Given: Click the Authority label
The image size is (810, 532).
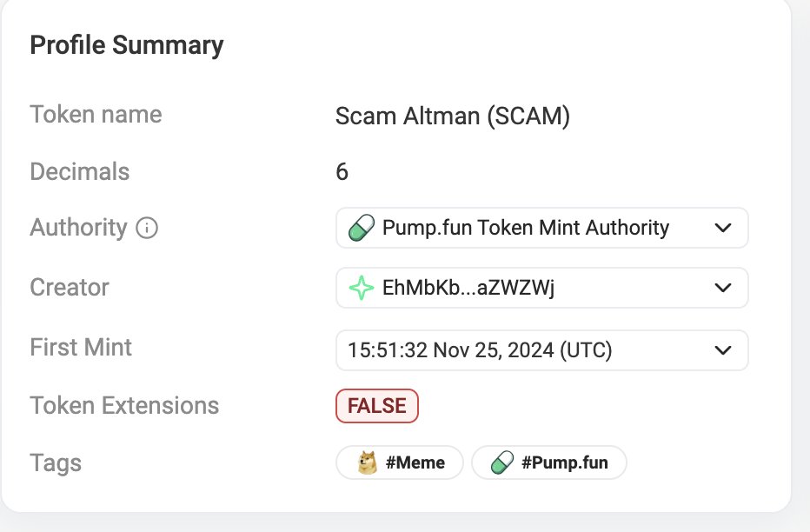Looking at the screenshot, I should pos(78,228).
